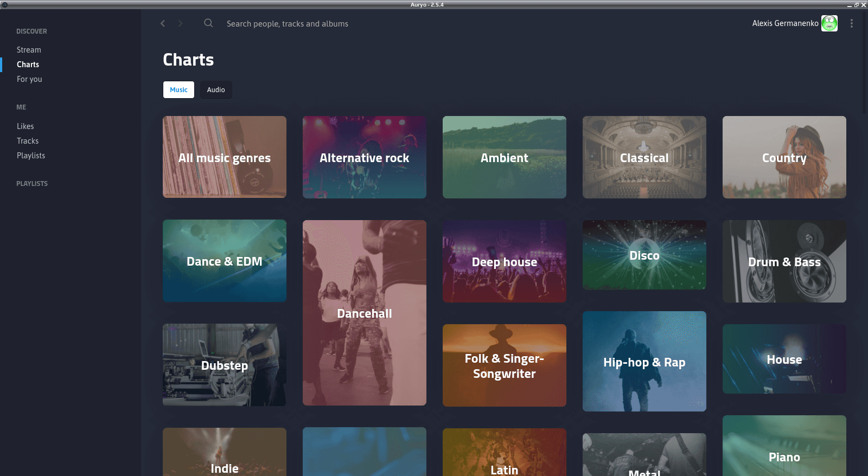The image size is (868, 476).
Task: Click Alexis Germanenko's profile avatar
Action: click(829, 23)
